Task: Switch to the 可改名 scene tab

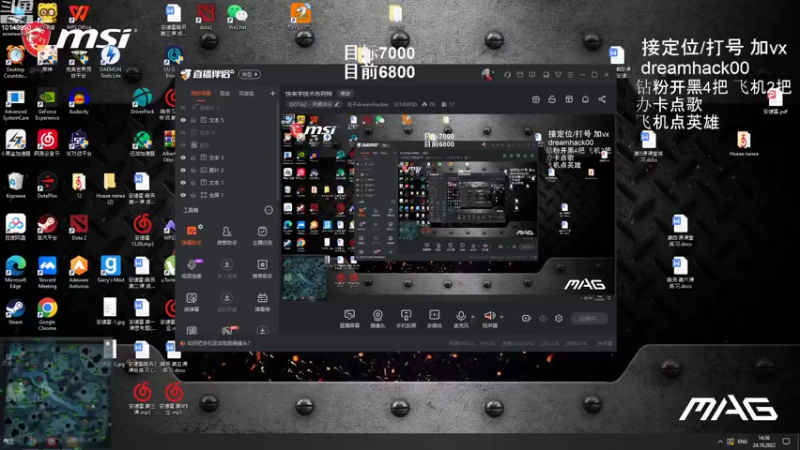Action: coord(246,94)
